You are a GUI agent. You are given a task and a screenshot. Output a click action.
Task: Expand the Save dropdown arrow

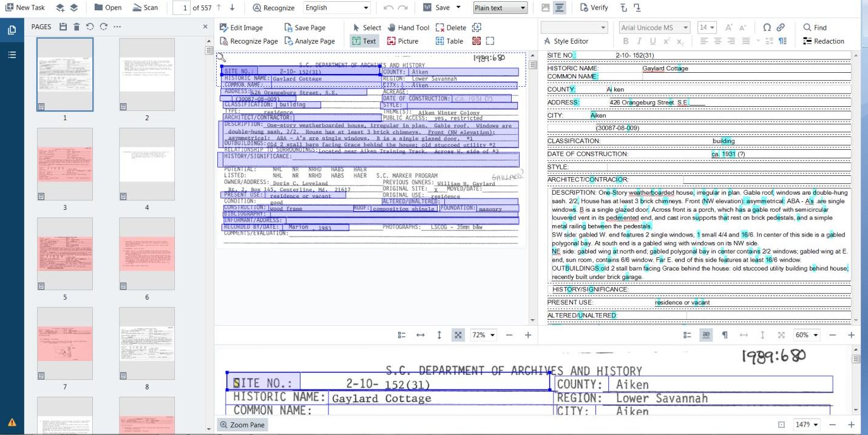[458, 8]
